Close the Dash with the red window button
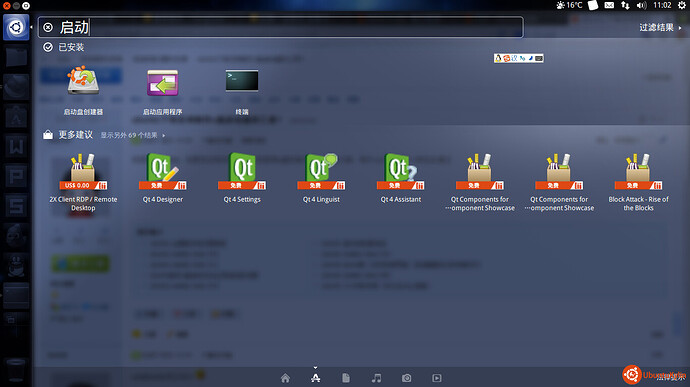The width and height of the screenshot is (690, 387). click(7, 6)
